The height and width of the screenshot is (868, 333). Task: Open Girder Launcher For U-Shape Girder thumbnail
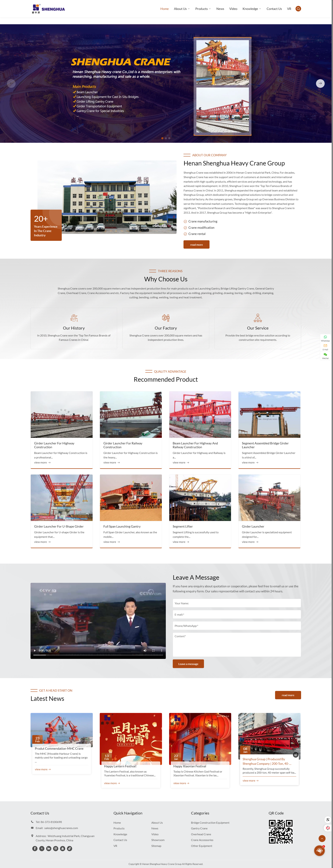[x=61, y=497]
